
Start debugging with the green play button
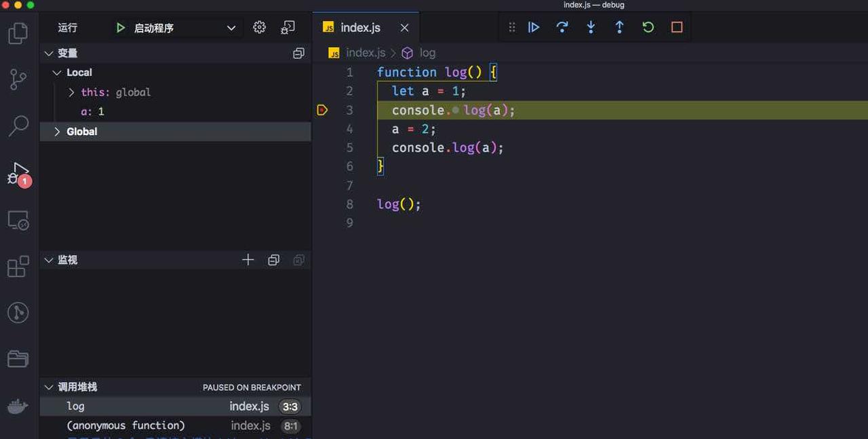point(121,28)
